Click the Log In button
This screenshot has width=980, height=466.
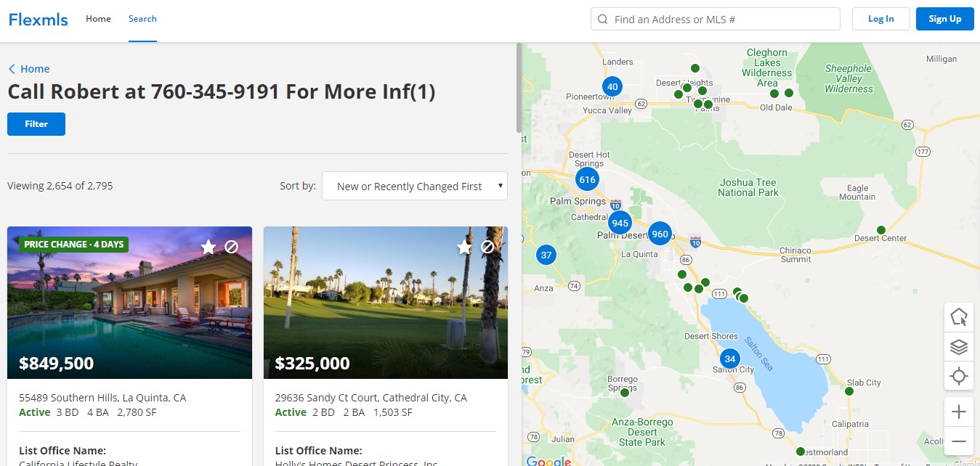(x=880, y=19)
